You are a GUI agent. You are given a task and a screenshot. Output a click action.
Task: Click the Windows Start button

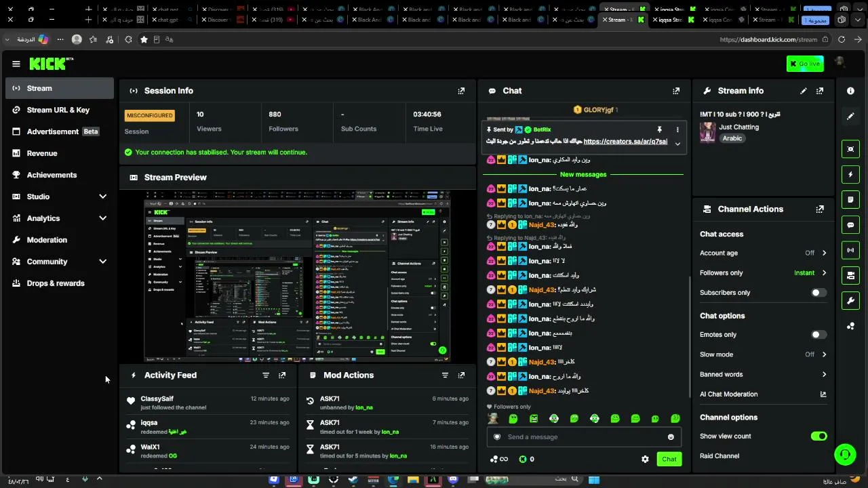[x=594, y=480]
